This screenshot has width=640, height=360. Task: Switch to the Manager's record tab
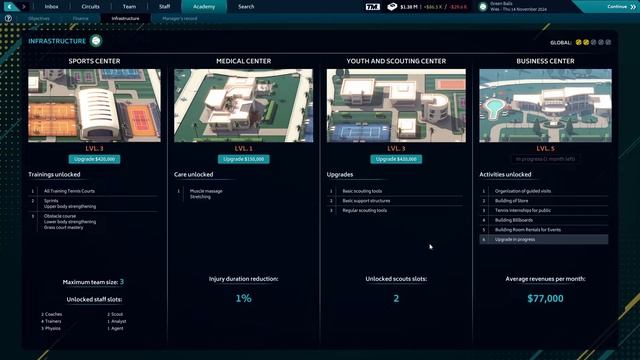coord(180,18)
